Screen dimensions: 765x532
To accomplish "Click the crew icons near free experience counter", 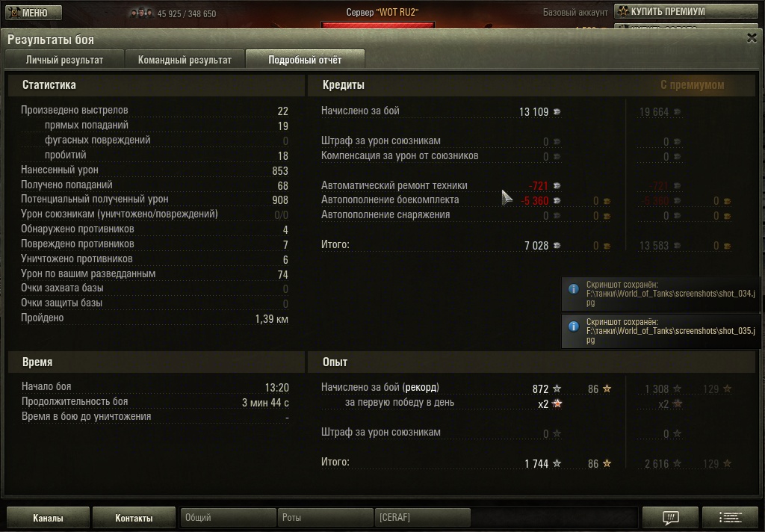I will coord(141,13).
